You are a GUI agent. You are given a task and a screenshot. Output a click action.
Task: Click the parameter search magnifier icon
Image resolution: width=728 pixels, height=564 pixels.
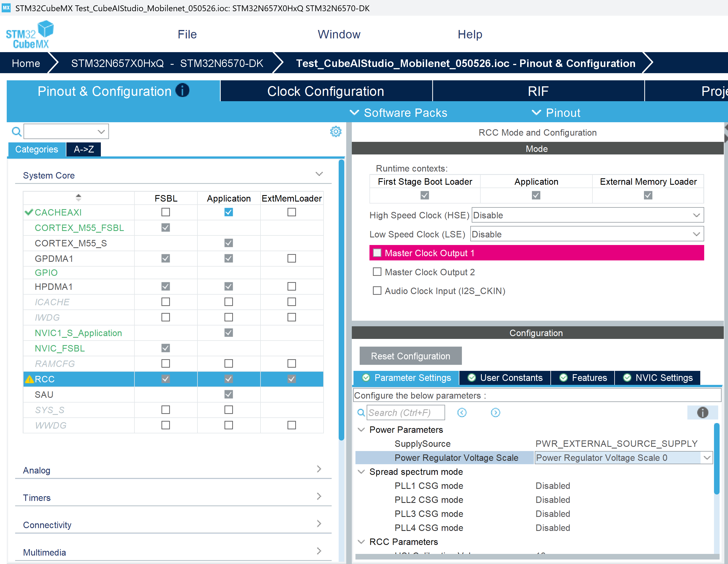pyautogui.click(x=361, y=413)
